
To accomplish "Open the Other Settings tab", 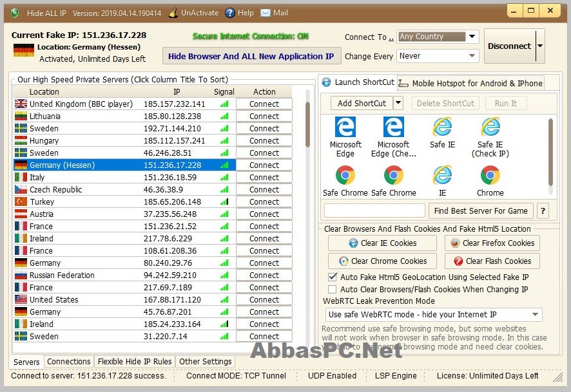I will [x=206, y=362].
